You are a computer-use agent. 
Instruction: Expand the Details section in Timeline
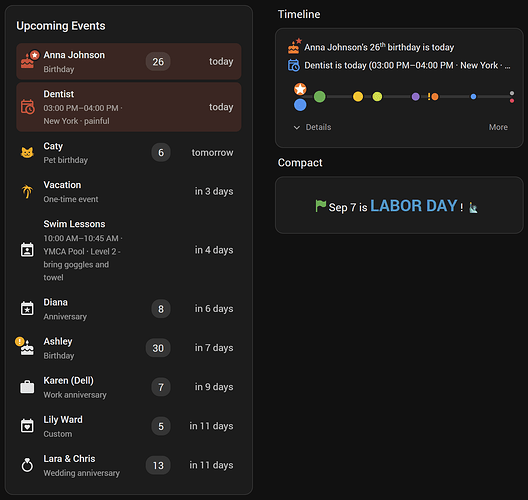pos(312,127)
